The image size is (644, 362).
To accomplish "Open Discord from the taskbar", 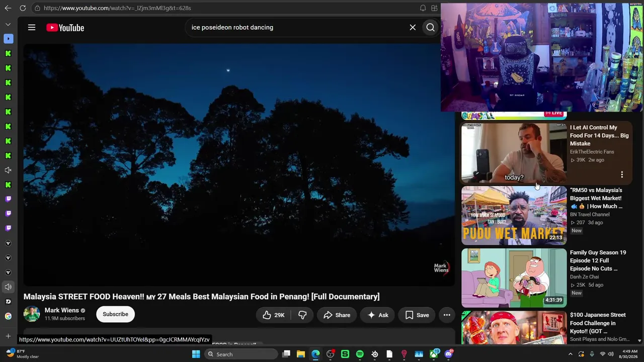I will click(x=448, y=354).
